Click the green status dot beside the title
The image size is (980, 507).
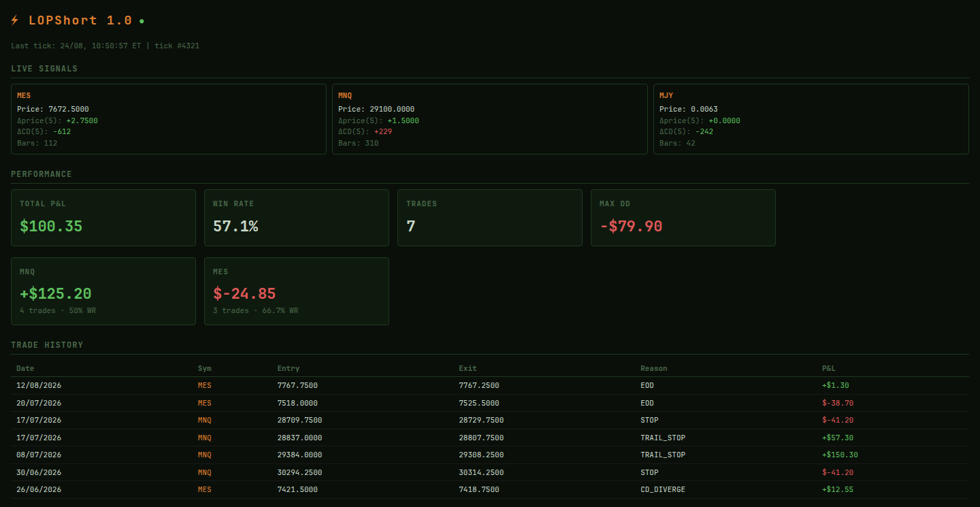point(142,21)
